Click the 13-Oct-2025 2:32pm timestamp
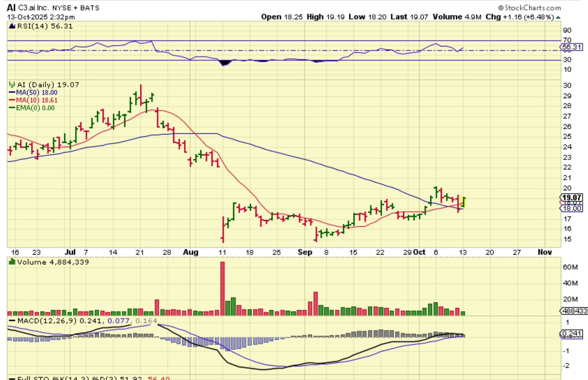Screen dimensions: 588x380 41,17
